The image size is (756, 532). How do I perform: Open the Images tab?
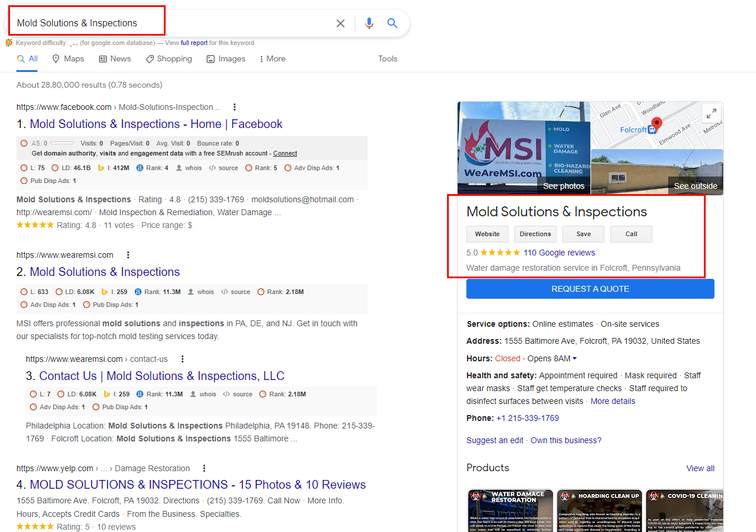tap(226, 58)
